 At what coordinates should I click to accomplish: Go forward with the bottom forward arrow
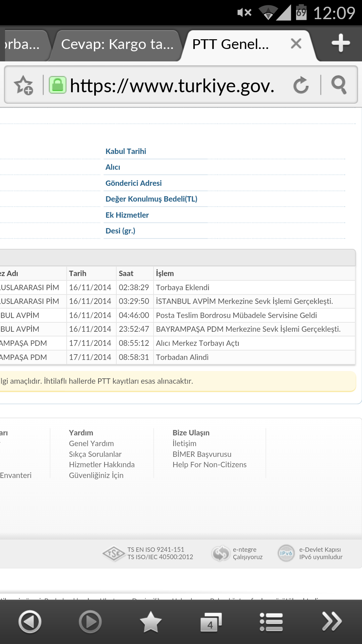point(90,622)
